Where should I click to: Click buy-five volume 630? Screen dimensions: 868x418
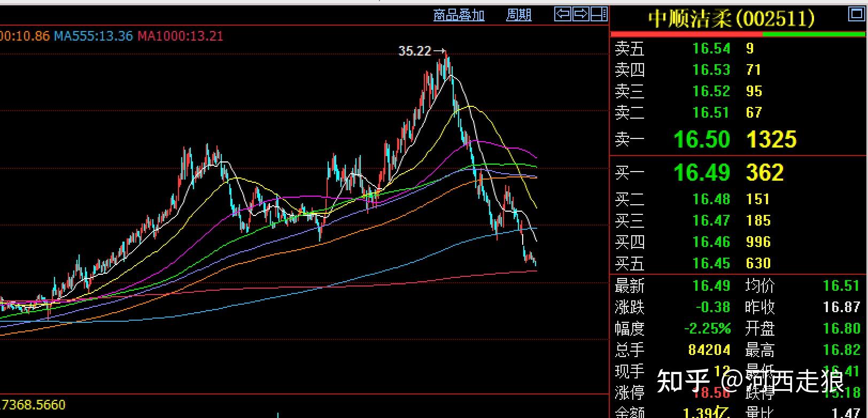click(758, 264)
